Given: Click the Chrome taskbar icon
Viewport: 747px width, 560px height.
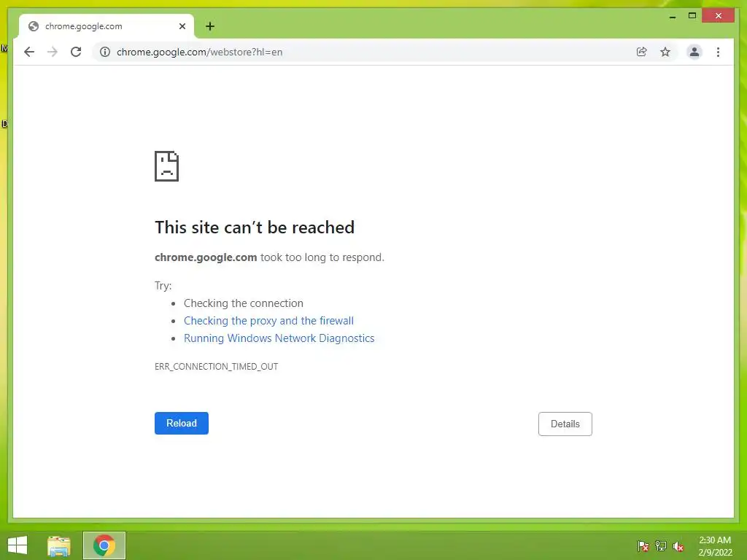Looking at the screenshot, I should (104, 545).
